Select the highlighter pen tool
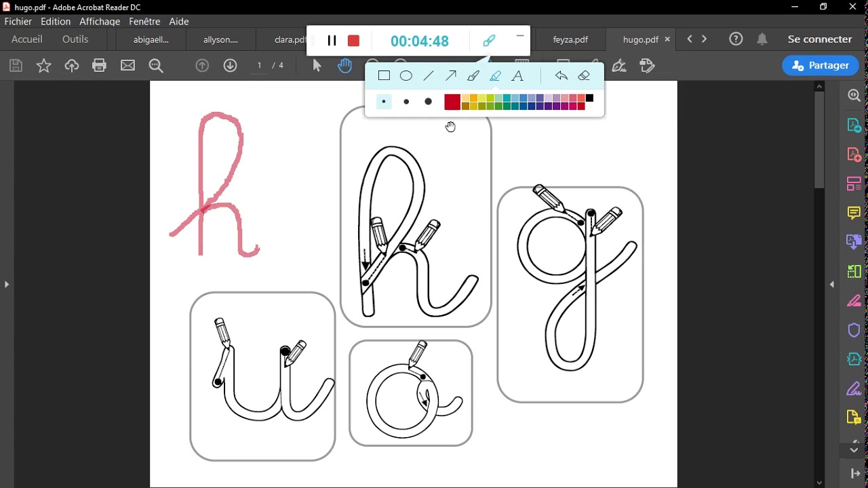The height and width of the screenshot is (488, 868). [496, 76]
